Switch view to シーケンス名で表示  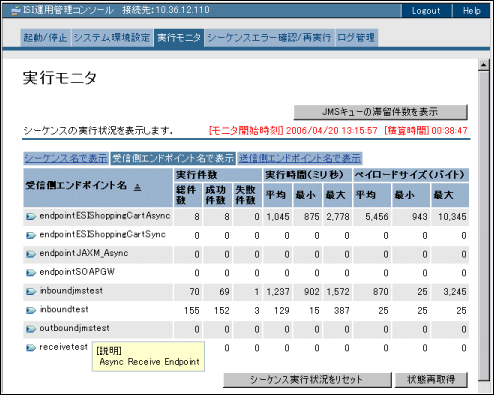pyautogui.click(x=66, y=158)
